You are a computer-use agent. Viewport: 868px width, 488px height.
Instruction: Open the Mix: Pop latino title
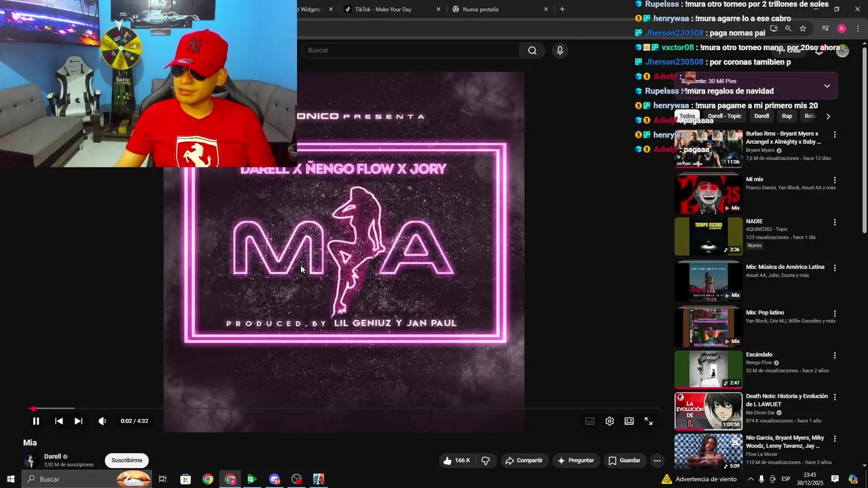click(765, 312)
